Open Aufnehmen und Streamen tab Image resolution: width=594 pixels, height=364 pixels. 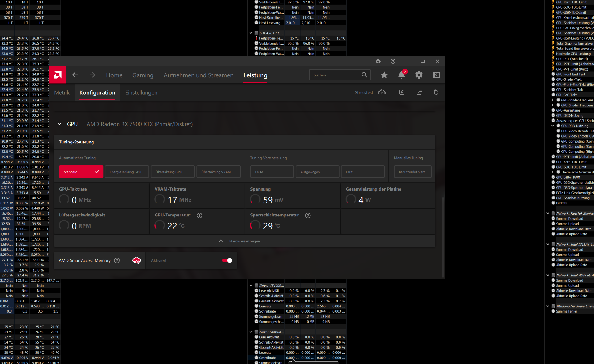tap(199, 75)
